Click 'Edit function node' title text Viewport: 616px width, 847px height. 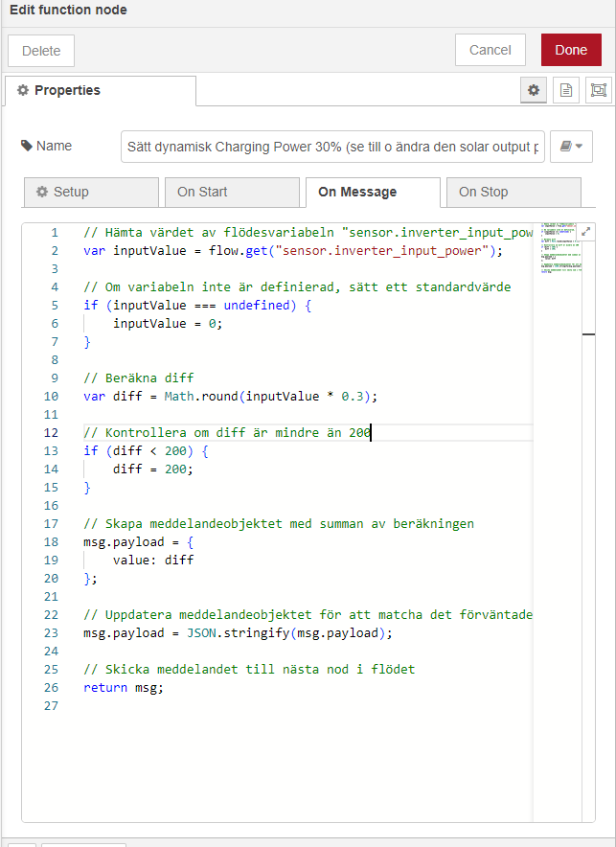[x=69, y=10]
